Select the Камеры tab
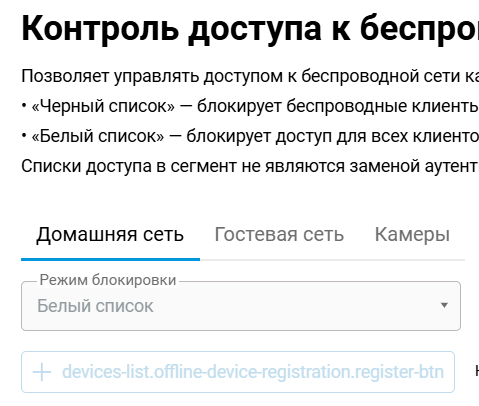479x406 pixels. [412, 234]
